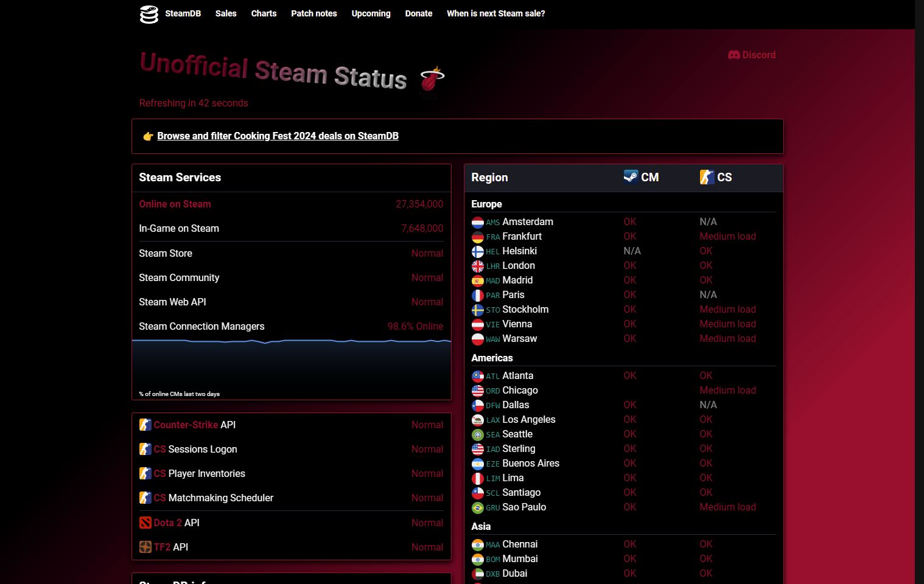Click the Dubai UAE flag icon
Screen dimensions: 924x584
[x=478, y=574]
